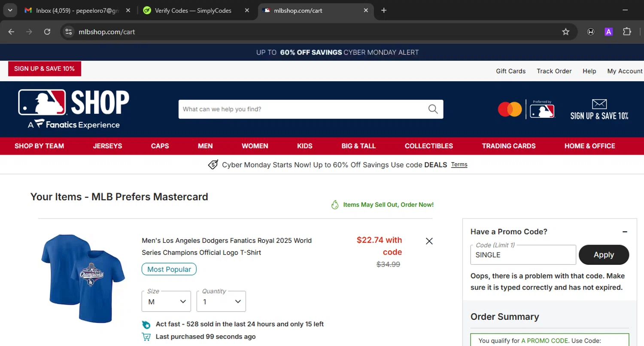Screen dimensions: 644x346
Task: Open the Big & Tall menu
Action: coord(358,146)
